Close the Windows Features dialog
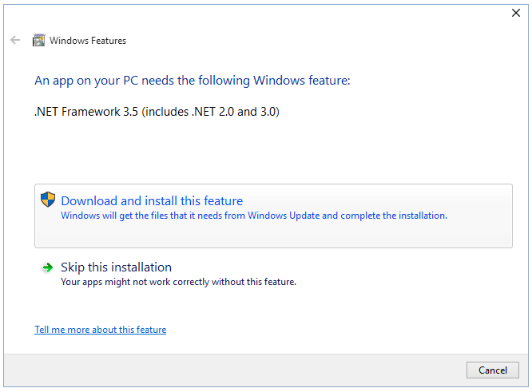Viewport: 532px width, 392px height. (x=516, y=13)
